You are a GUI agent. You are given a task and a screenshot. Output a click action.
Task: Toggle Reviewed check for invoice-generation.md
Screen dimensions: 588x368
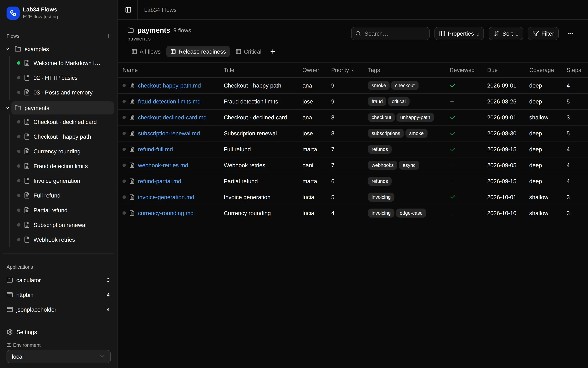click(453, 197)
